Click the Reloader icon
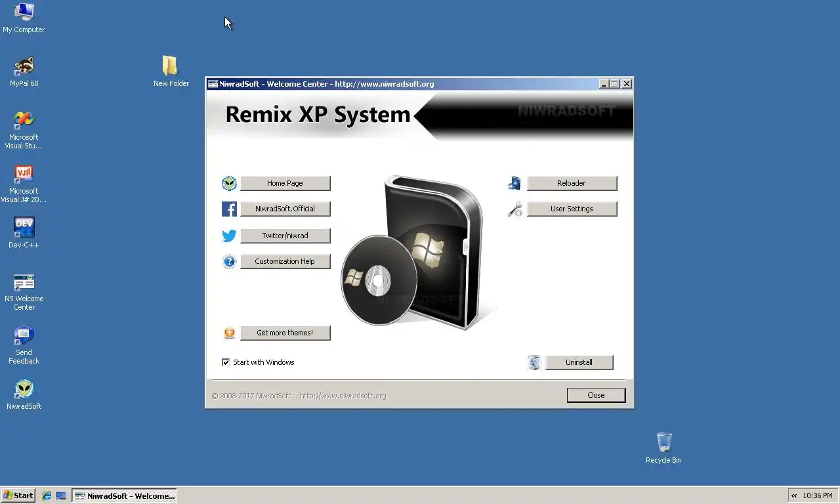This screenshot has width=840, height=504. (x=515, y=183)
